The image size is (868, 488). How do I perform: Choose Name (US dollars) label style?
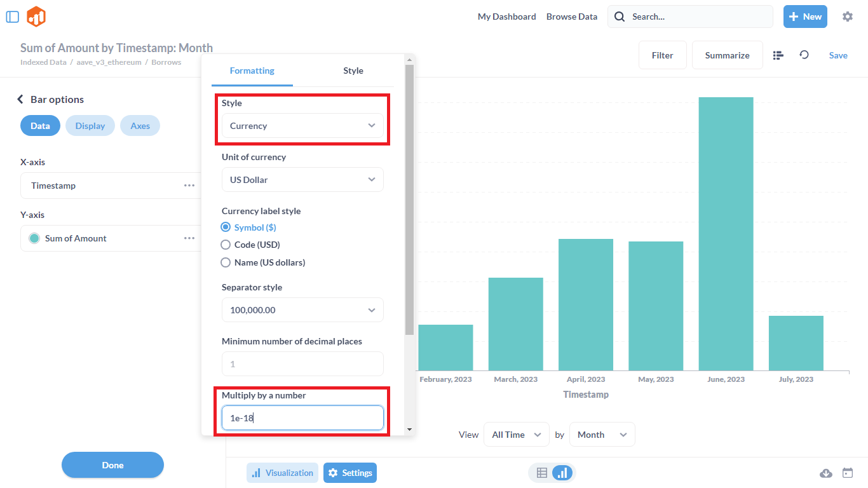tap(226, 262)
